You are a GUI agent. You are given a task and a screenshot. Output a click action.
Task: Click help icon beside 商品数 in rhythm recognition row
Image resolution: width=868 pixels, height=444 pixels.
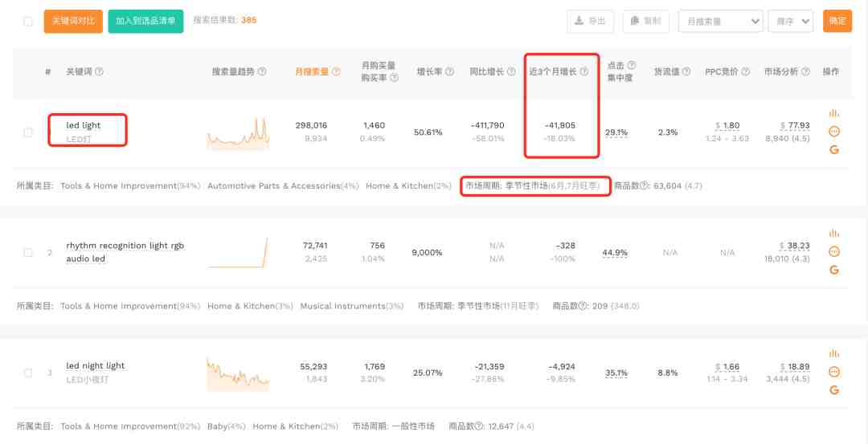(x=583, y=306)
